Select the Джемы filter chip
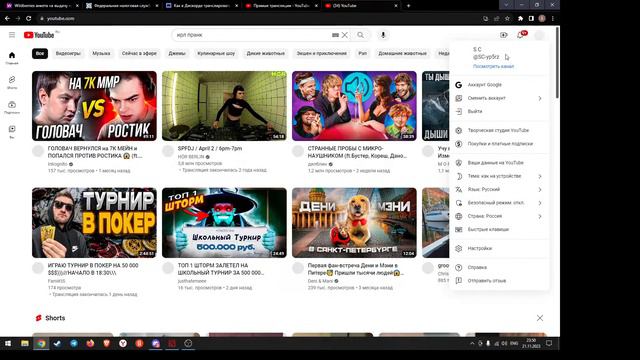The image size is (640, 360). [177, 53]
